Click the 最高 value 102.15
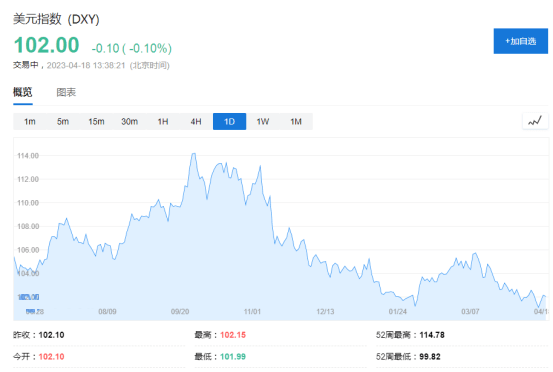Screen dimensions: 553x372 click(x=233, y=335)
